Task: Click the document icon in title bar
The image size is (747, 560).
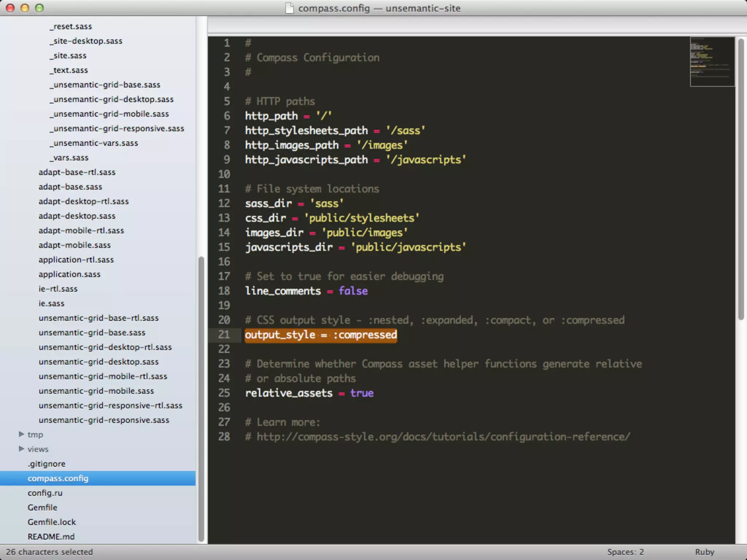Action: click(x=289, y=8)
